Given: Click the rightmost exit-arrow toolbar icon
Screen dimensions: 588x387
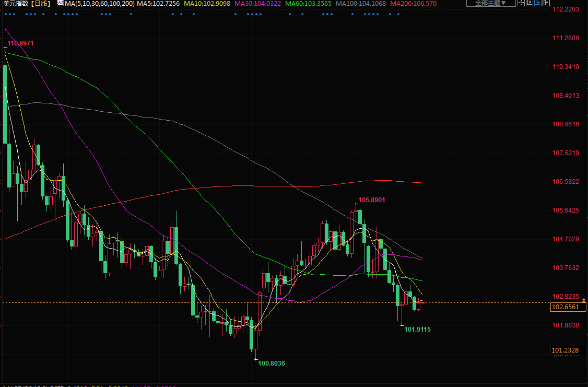Looking at the screenshot, I should (x=546, y=3).
